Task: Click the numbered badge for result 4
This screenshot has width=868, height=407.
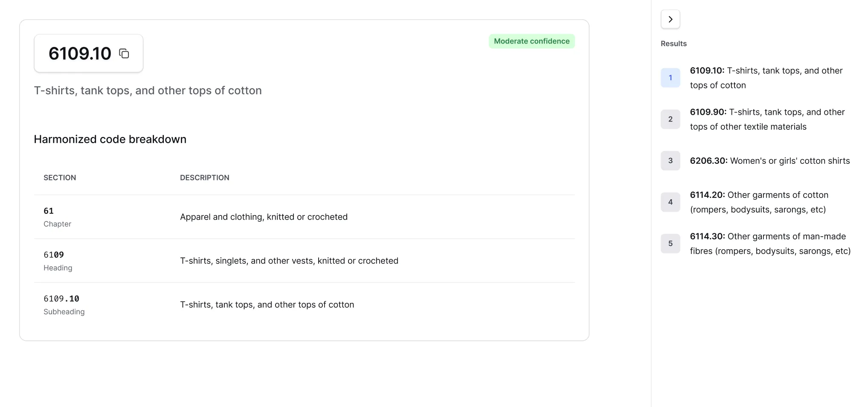Action: click(670, 202)
